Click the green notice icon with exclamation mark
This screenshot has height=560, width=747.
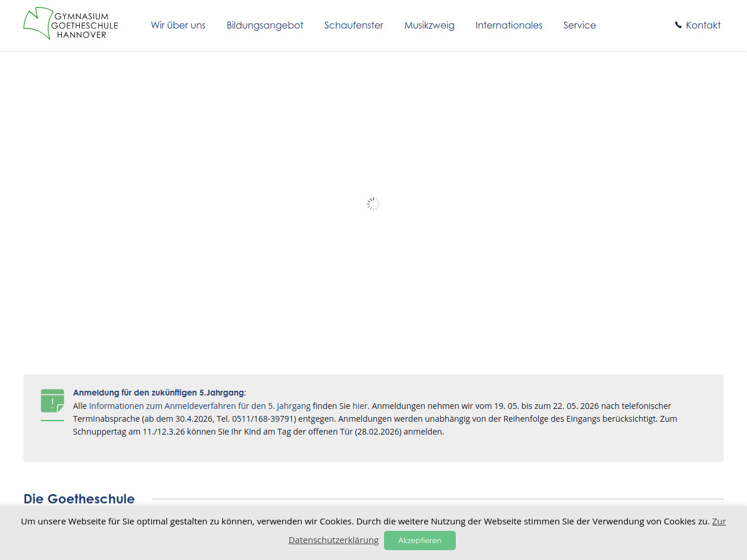[x=53, y=401]
